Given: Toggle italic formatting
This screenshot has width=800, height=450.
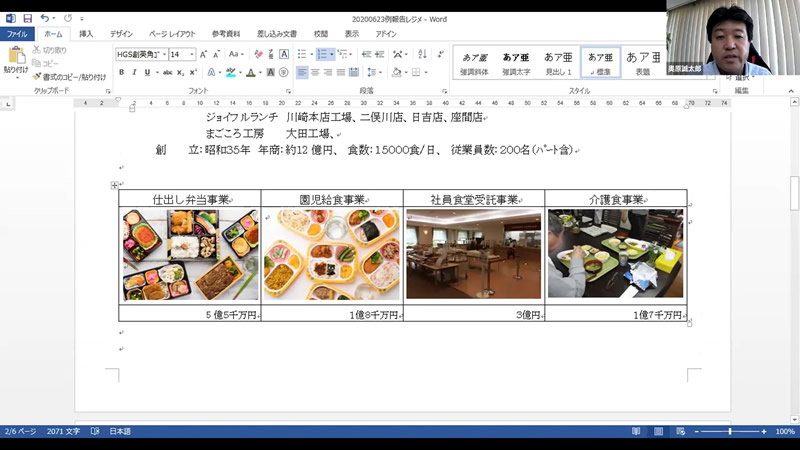Looking at the screenshot, I should coord(134,72).
